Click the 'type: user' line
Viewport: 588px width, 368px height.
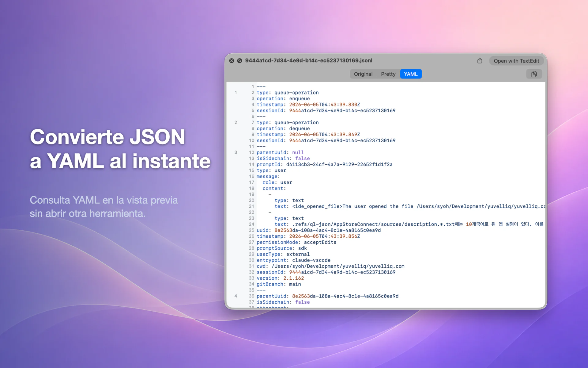[271, 171]
